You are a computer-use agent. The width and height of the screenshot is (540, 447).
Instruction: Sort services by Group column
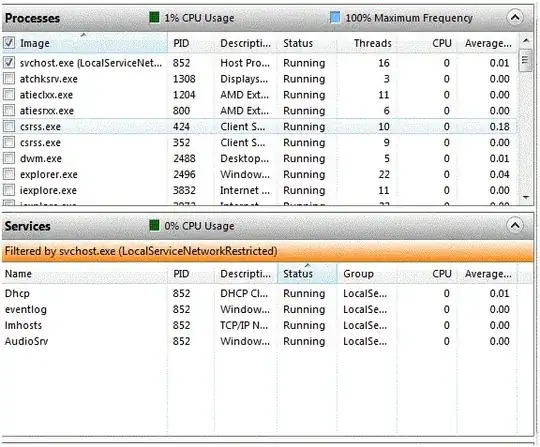367,274
